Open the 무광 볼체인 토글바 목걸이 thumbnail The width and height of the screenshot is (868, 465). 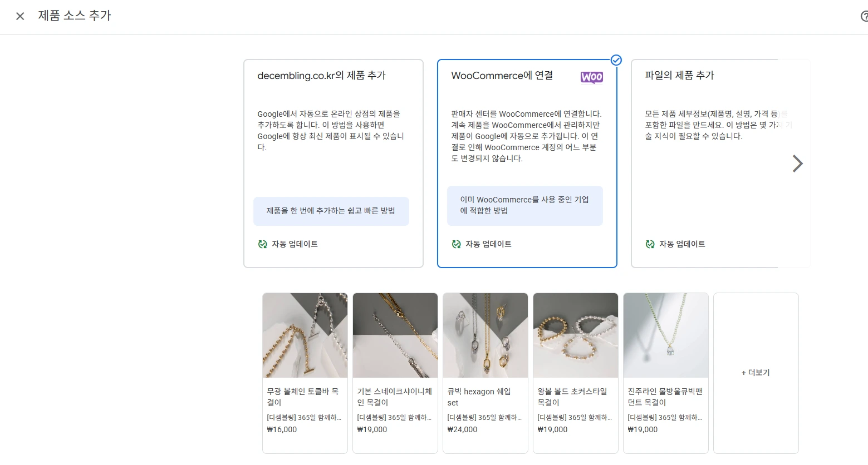point(305,335)
